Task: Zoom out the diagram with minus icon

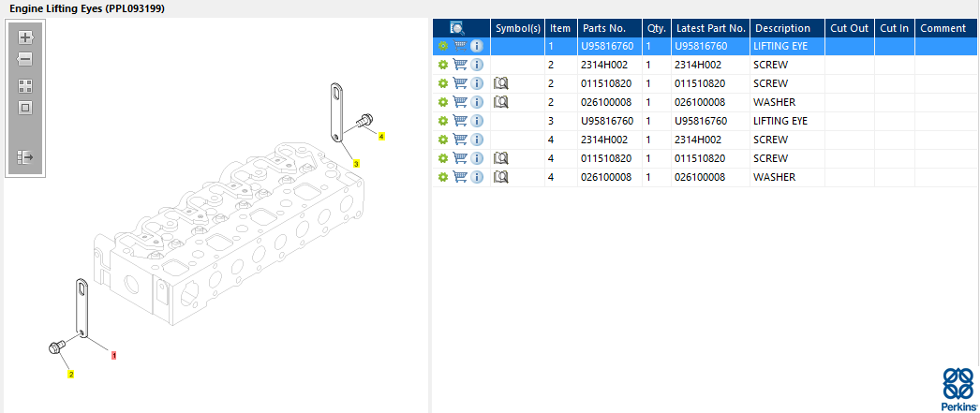Action: [25, 60]
